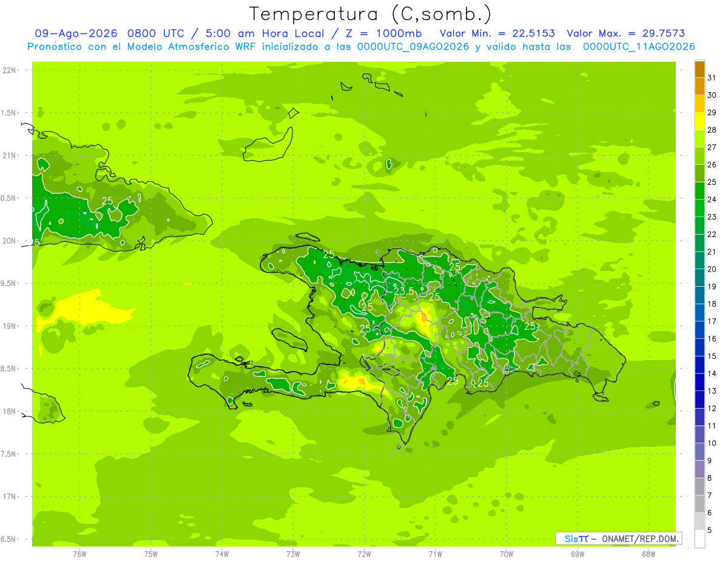The height and width of the screenshot is (562, 728).
Task: Click the "74W" longitude axis label
Action: [222, 554]
